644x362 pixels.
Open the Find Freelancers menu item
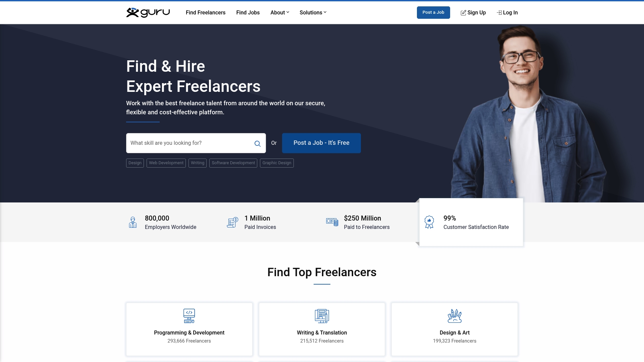[x=205, y=12]
